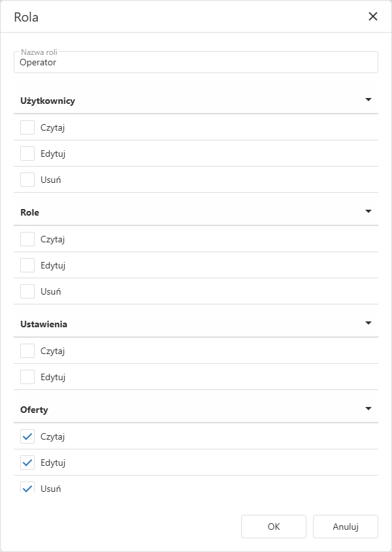Tick Edytuj checkbox in Role section
The width and height of the screenshot is (392, 552).
tap(27, 265)
